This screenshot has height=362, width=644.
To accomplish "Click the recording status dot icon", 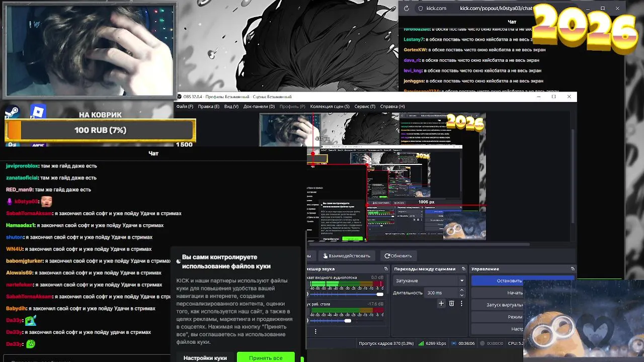I will (x=482, y=343).
